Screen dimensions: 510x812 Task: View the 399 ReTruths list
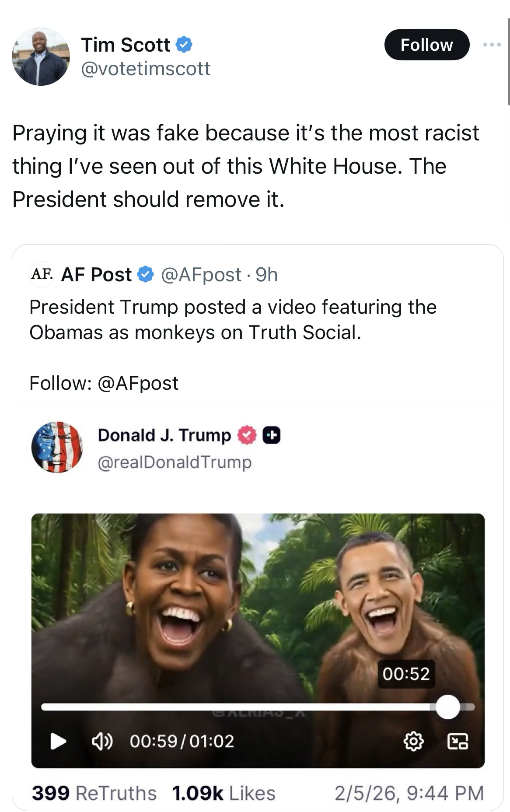click(x=94, y=793)
